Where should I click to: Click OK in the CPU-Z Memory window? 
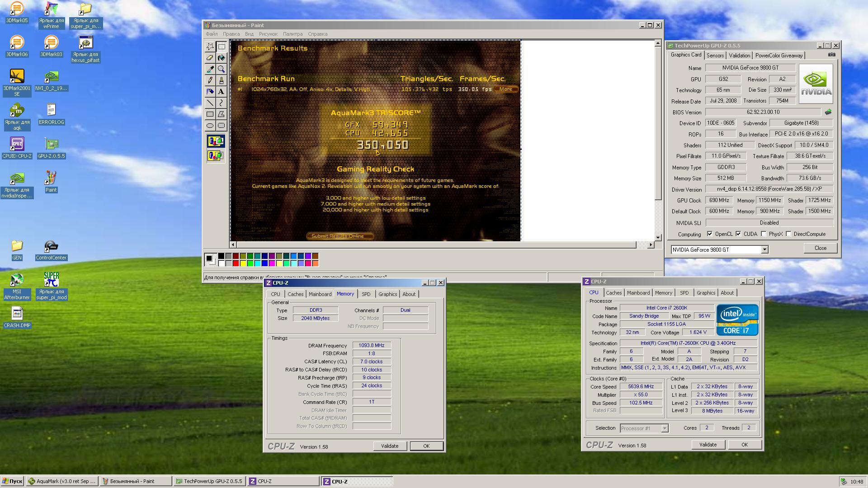click(x=426, y=446)
